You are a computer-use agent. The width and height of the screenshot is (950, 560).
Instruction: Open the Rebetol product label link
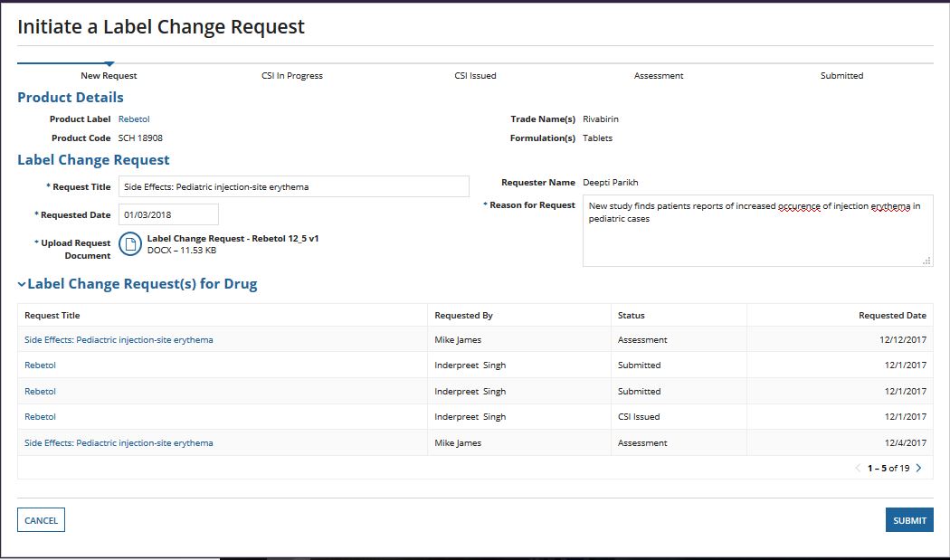tap(134, 119)
